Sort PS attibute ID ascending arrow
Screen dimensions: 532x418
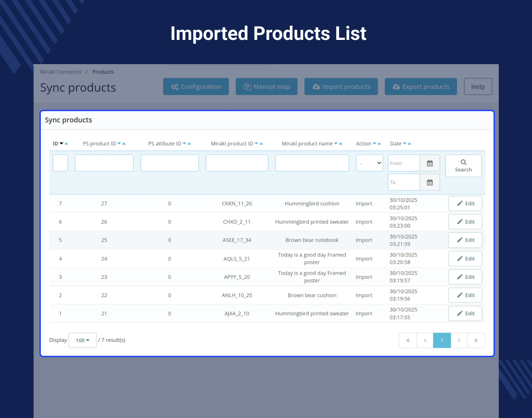click(x=190, y=143)
